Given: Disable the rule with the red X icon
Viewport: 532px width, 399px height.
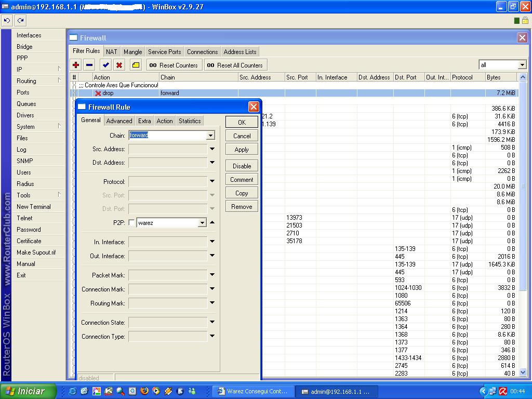Looking at the screenshot, I should click(119, 65).
